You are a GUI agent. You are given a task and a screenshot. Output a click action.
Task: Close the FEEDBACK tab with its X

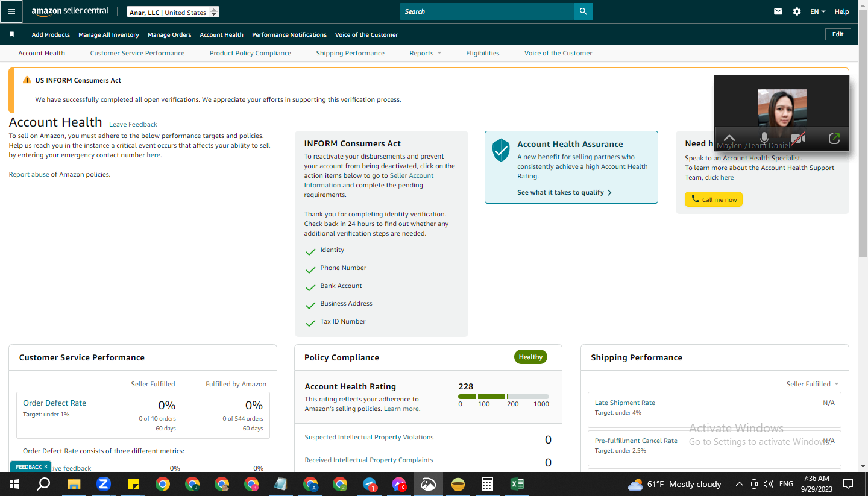46,466
